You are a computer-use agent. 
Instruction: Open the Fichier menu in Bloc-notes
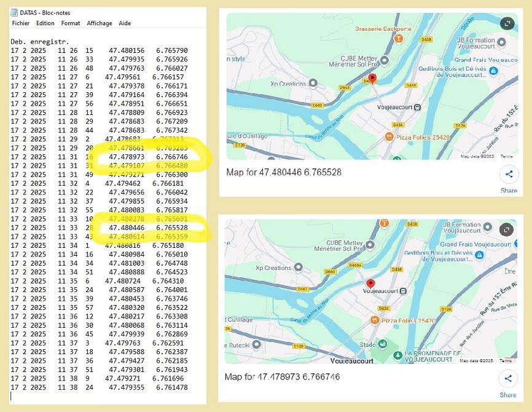tap(21, 23)
